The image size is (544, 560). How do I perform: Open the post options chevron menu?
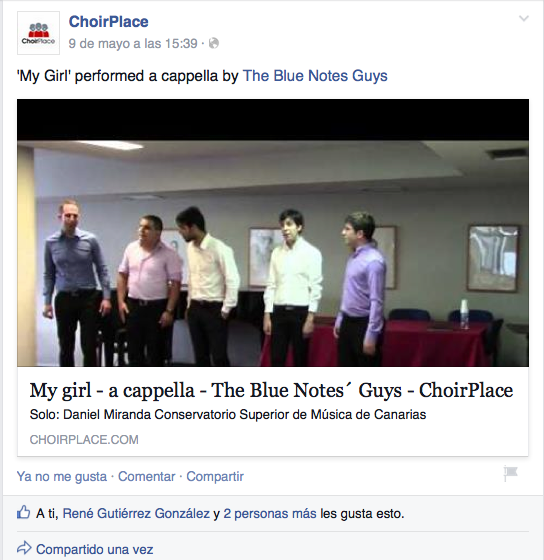pyautogui.click(x=523, y=19)
